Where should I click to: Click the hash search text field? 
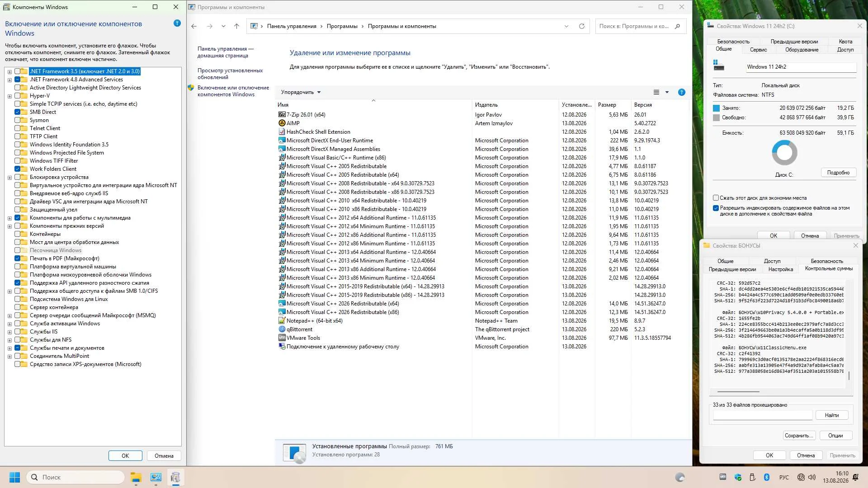(x=763, y=415)
